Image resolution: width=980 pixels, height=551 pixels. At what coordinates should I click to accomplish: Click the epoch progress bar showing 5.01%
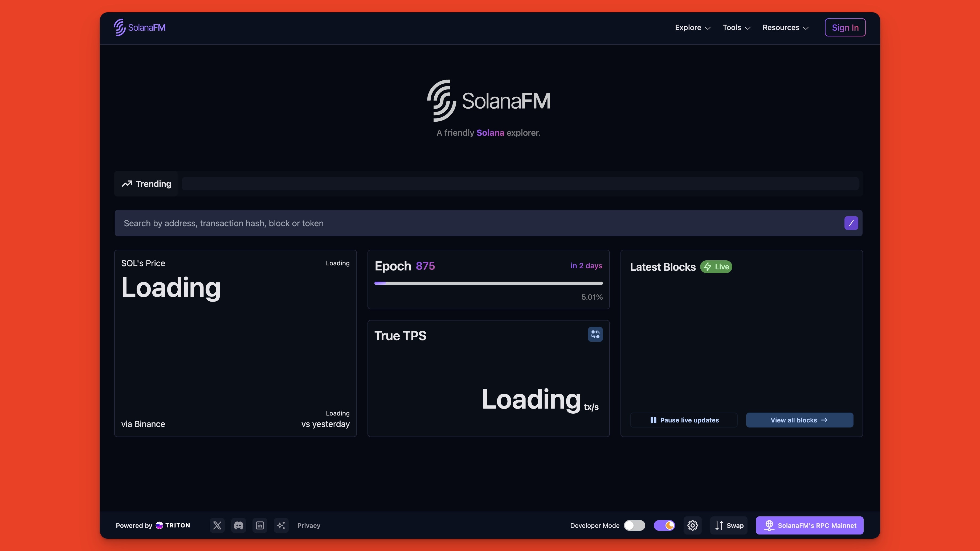pyautogui.click(x=488, y=283)
